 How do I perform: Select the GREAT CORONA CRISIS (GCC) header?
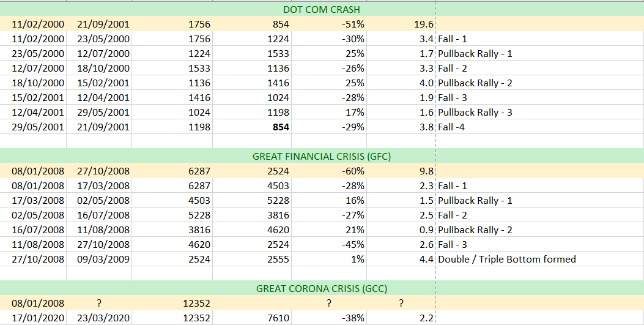point(322,289)
